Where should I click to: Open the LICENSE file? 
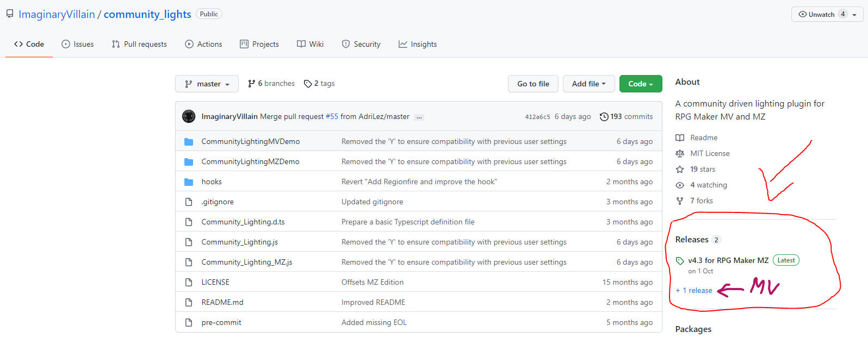point(215,282)
